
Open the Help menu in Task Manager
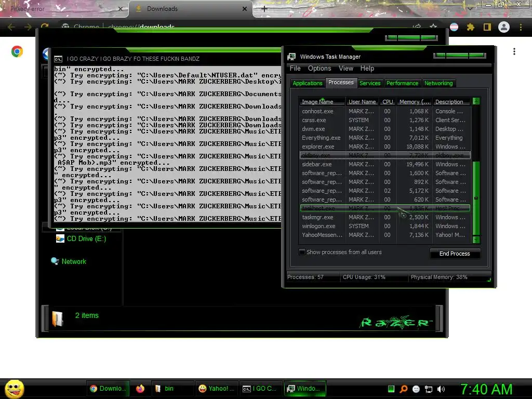tap(367, 68)
